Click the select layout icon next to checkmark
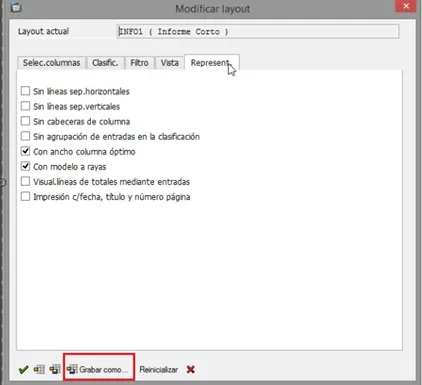Viewport: 422px width, 385px height. [39, 369]
